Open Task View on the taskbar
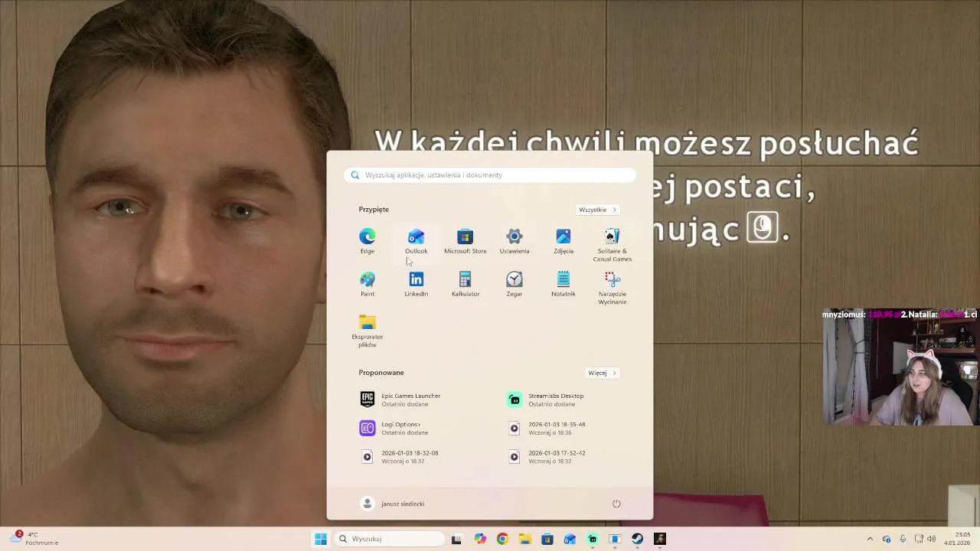The height and width of the screenshot is (551, 980). 456,539
